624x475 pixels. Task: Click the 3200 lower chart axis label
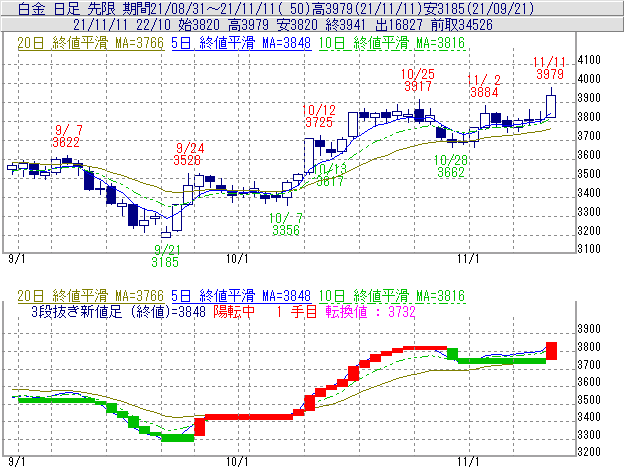[589, 452]
